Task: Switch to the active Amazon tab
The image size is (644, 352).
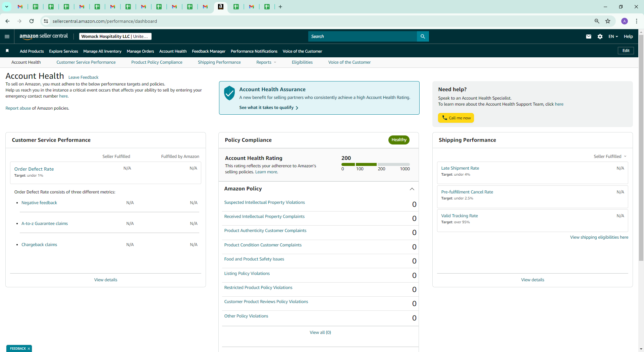Action: (x=221, y=7)
